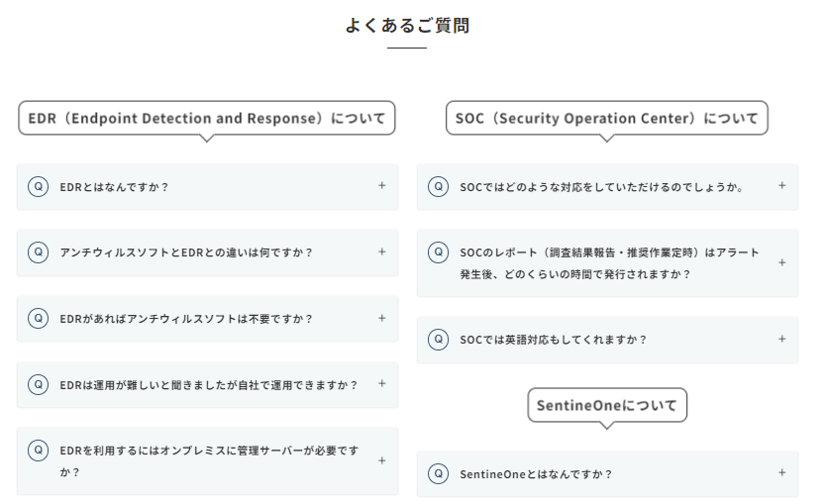
Task: Click plus icon on 'EDRがあればアンチウィルスソフトは不要ですか？'
Action: (381, 318)
